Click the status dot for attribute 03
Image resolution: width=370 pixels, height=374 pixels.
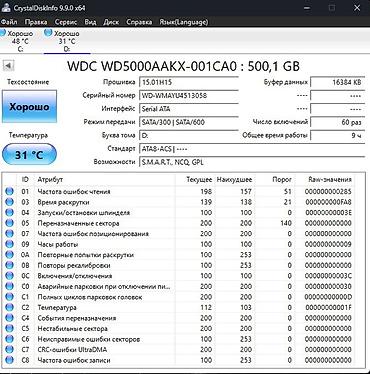click(9, 202)
